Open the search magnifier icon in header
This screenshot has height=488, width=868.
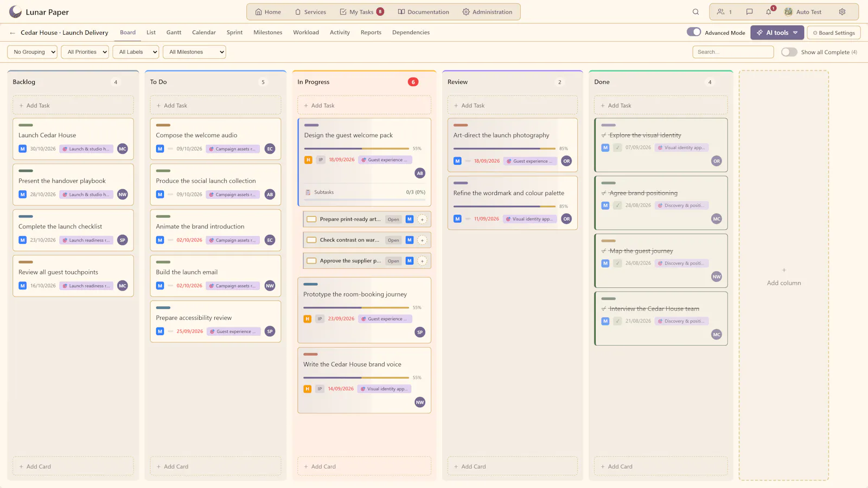(695, 12)
